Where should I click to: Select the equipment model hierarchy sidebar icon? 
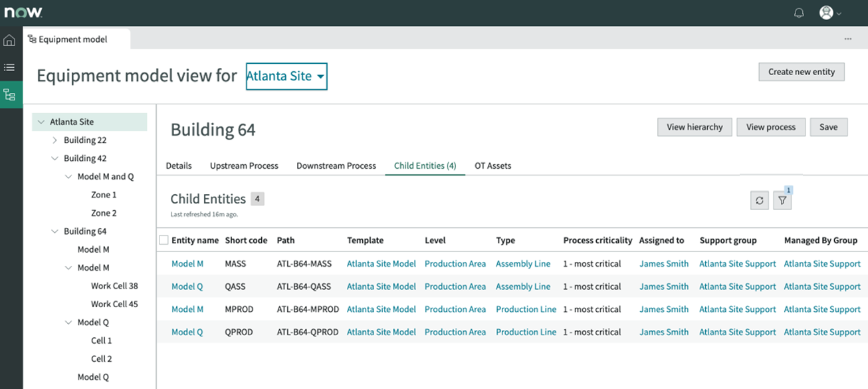click(9, 95)
